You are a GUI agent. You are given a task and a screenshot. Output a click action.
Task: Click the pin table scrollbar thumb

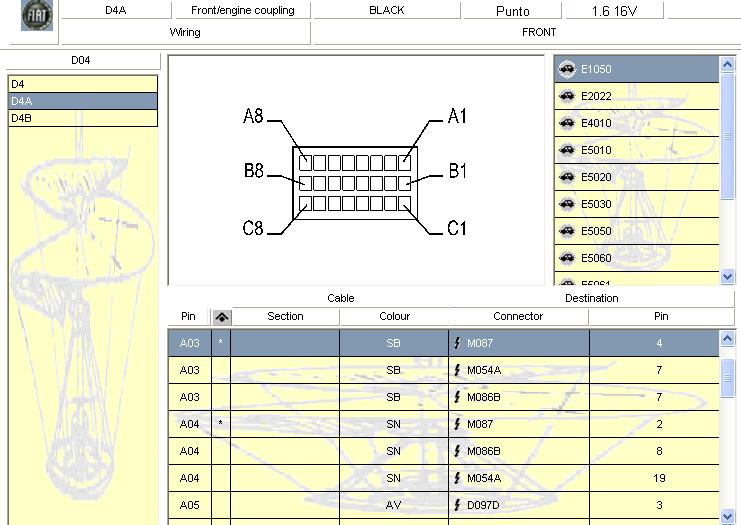(x=727, y=377)
